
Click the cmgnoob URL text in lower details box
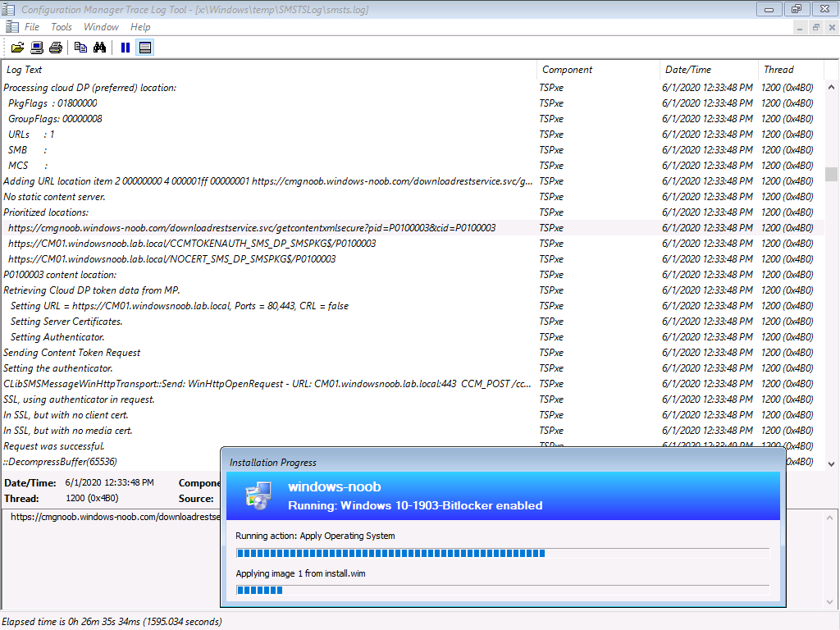point(115,517)
